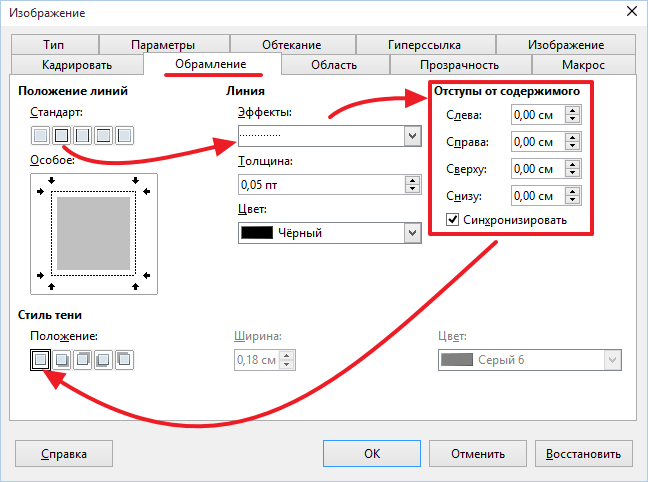Click the Отменить cancel button
The image size is (648, 482).
478,453
